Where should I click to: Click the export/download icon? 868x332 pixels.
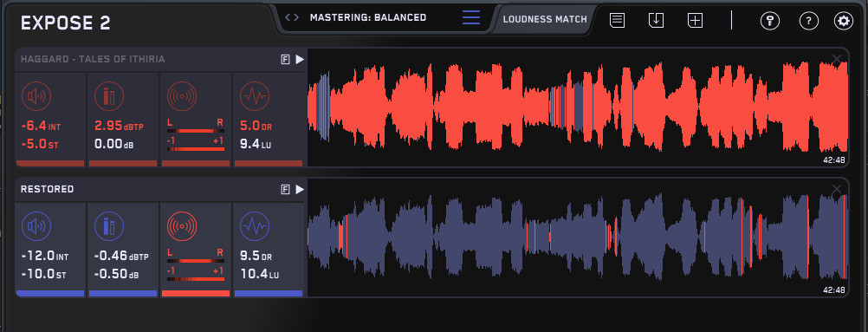[x=656, y=21]
